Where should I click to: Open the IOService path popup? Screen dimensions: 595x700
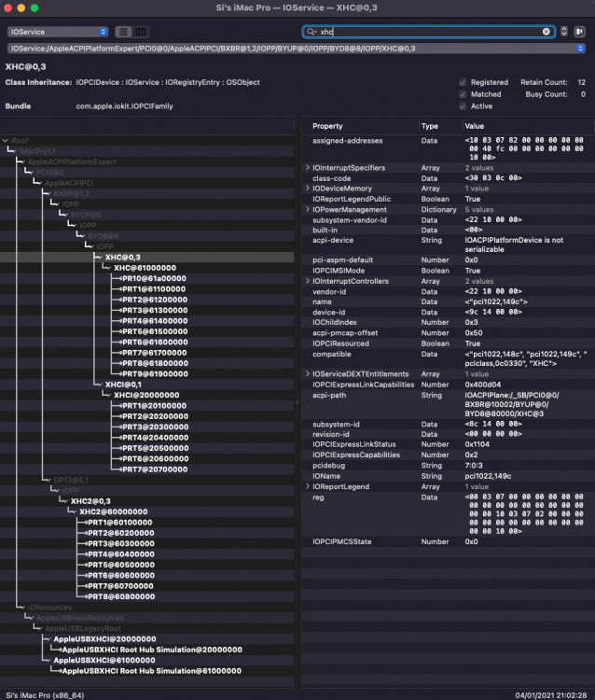(297, 49)
